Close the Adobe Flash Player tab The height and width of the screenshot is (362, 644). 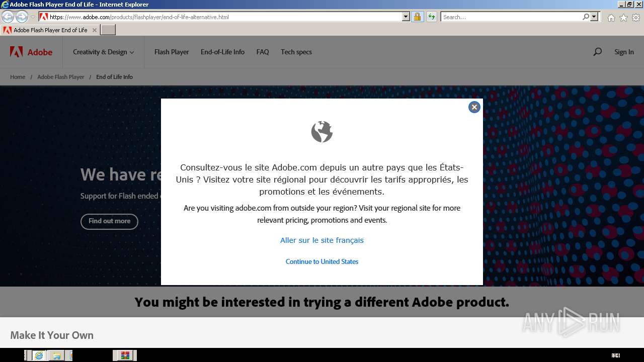(x=94, y=30)
